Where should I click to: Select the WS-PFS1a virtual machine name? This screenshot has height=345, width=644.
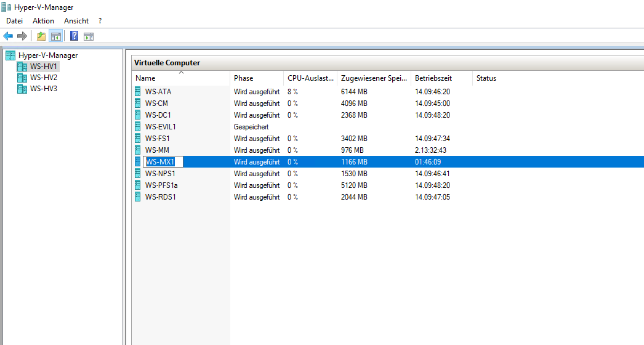161,185
